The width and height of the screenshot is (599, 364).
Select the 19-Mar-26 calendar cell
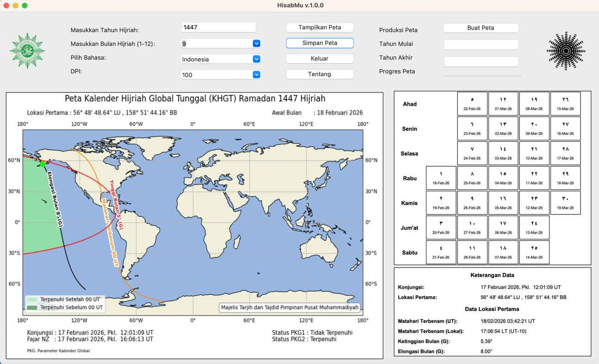coord(565,203)
